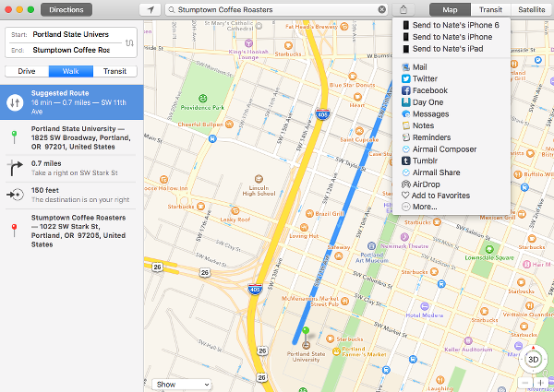Click the Brazil Grill marker

(x=309, y=213)
